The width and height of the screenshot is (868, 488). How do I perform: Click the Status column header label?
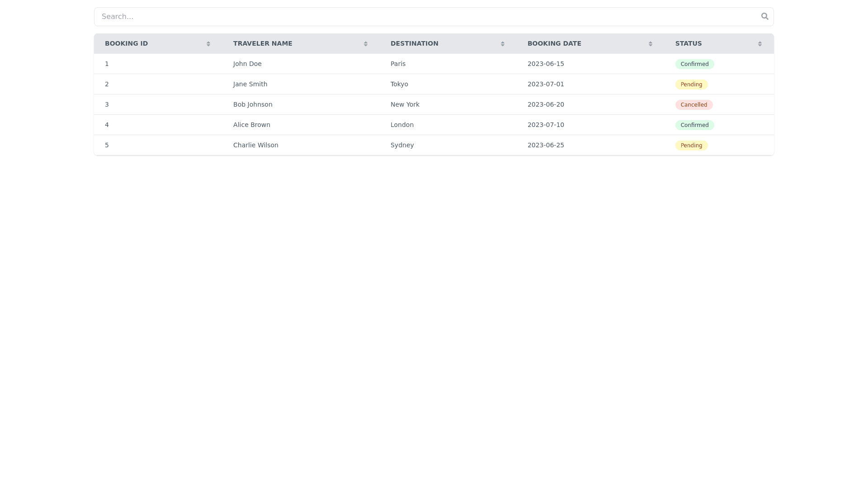pyautogui.click(x=689, y=43)
